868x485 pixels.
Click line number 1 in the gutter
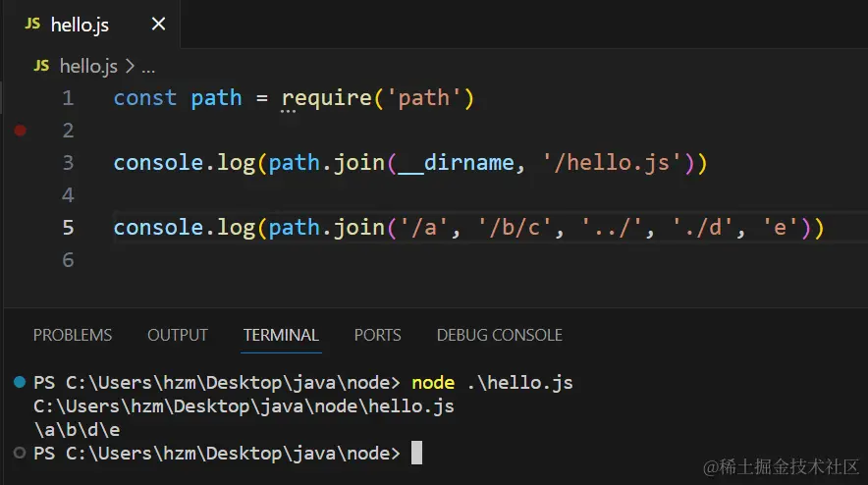[x=68, y=98]
